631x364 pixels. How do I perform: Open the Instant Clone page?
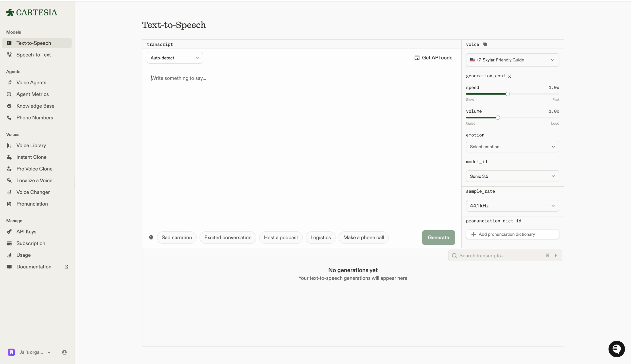coord(37,157)
